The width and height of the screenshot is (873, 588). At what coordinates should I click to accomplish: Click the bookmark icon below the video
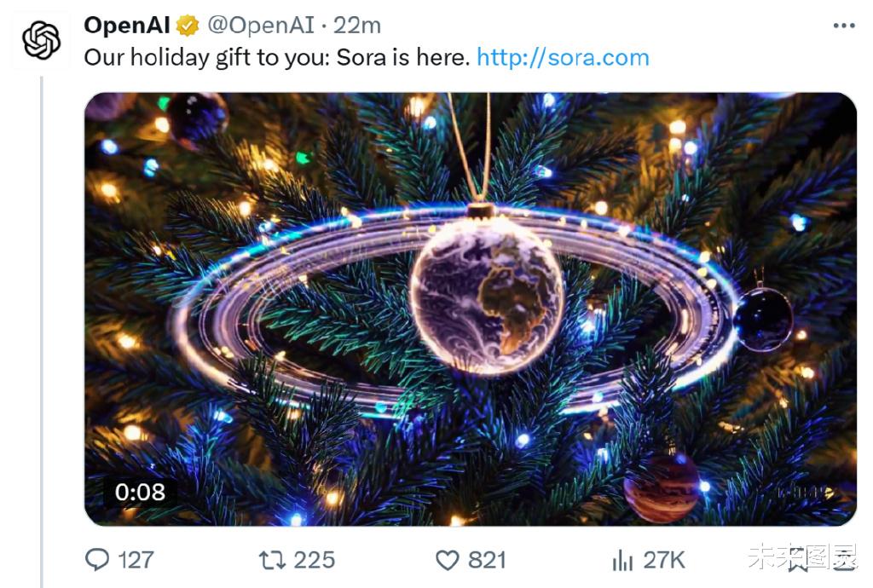tap(798, 561)
